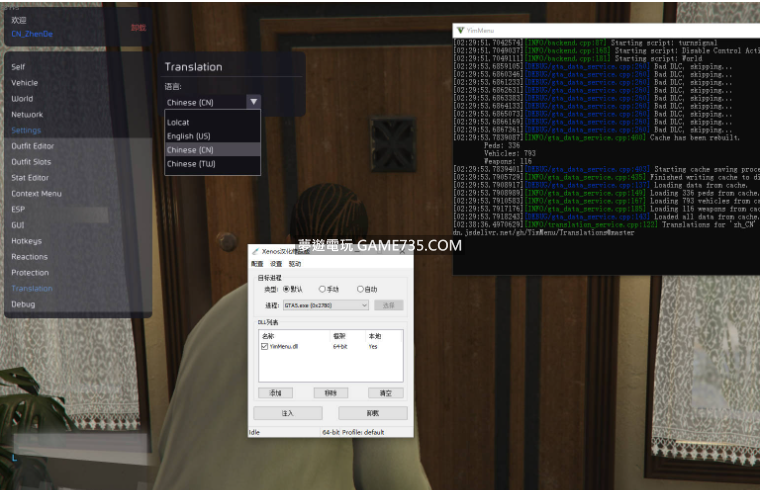Screen dimensions: 760x490
Task: Open Outfit Slots in the sidebar
Action: click(x=31, y=162)
